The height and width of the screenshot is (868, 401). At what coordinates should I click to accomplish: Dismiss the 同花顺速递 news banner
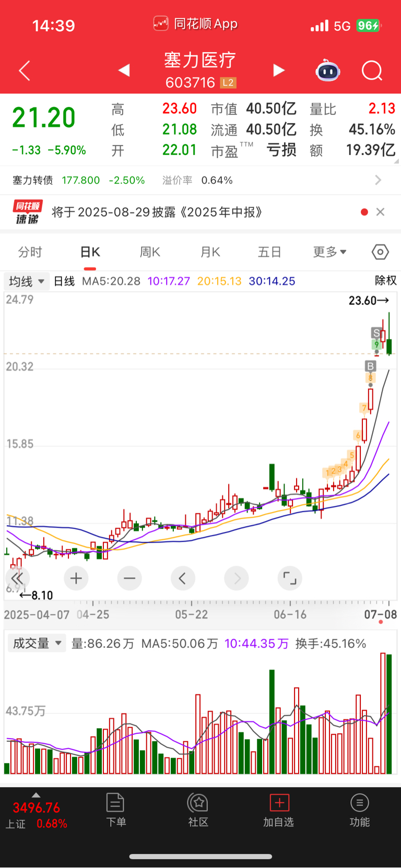point(381,212)
